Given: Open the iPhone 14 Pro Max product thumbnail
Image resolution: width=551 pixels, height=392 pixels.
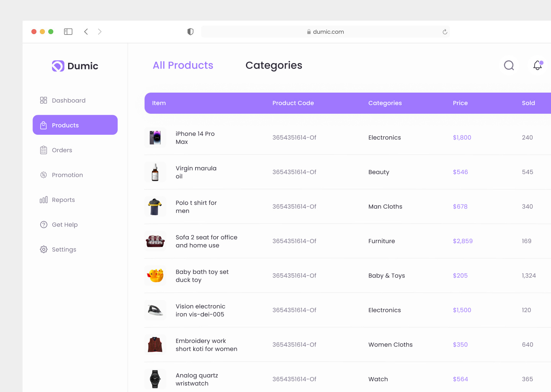Looking at the screenshot, I should tap(155, 137).
